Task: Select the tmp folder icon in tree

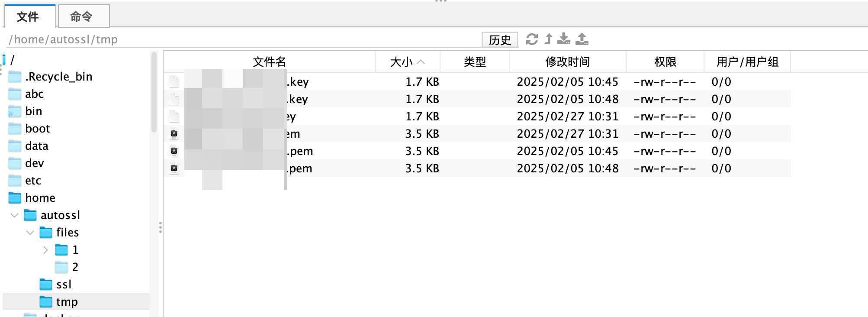Action: pos(46,302)
